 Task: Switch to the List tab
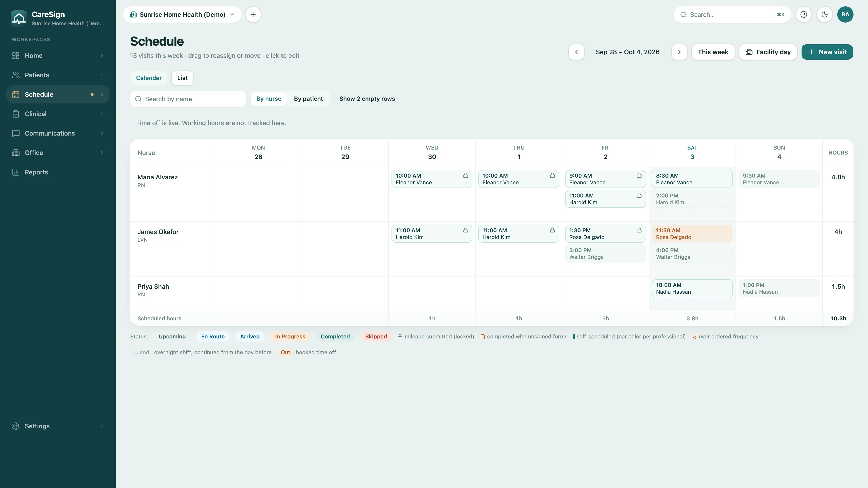[182, 78]
